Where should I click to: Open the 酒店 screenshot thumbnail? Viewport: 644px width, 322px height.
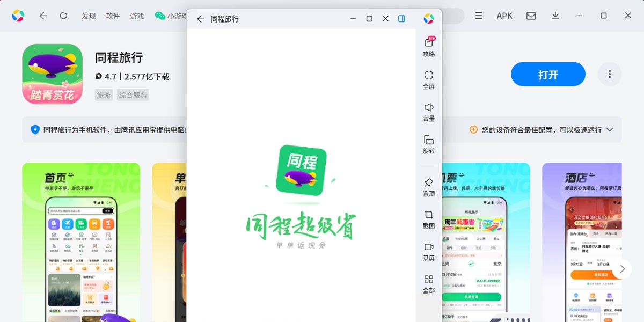[582, 242]
